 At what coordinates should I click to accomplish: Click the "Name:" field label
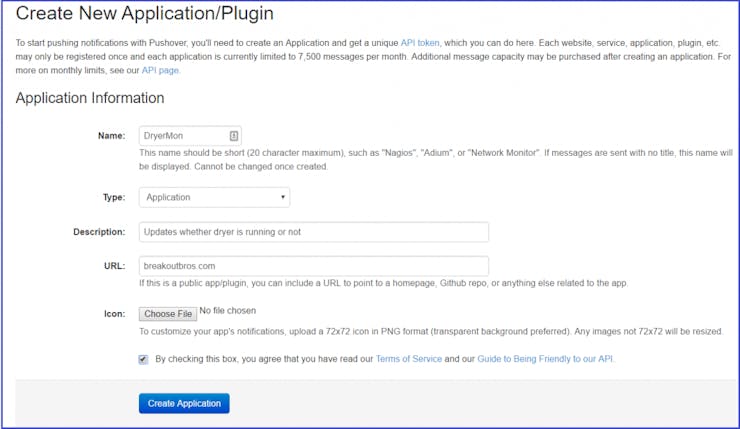(x=112, y=136)
